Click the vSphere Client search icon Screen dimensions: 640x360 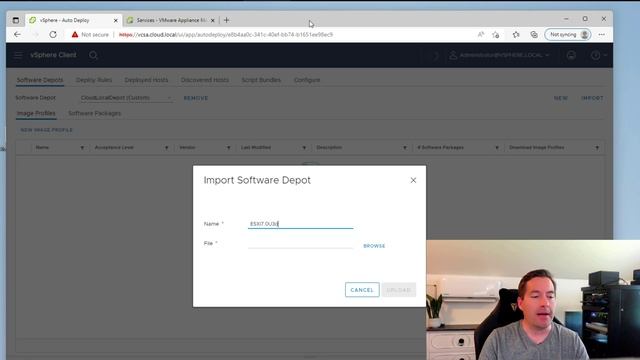93,55
